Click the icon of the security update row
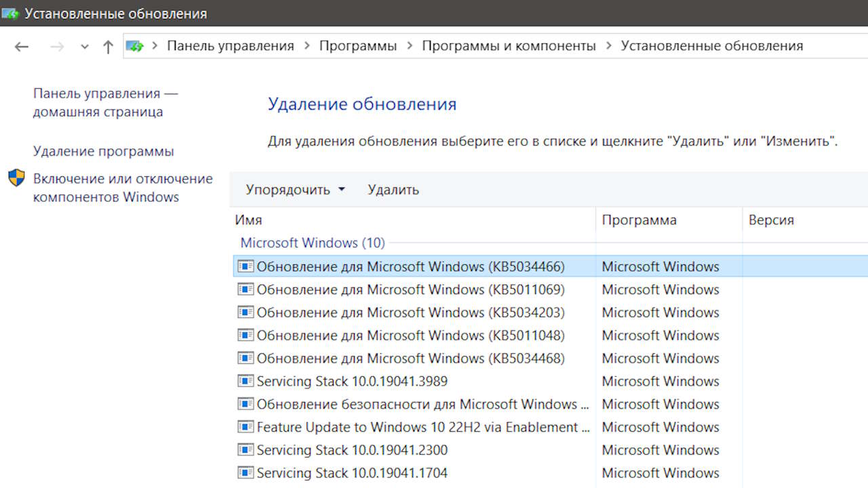 point(245,404)
